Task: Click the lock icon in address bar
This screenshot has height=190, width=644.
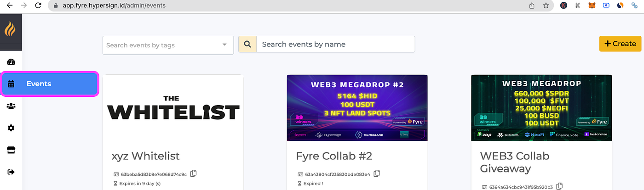Action: [x=56, y=6]
